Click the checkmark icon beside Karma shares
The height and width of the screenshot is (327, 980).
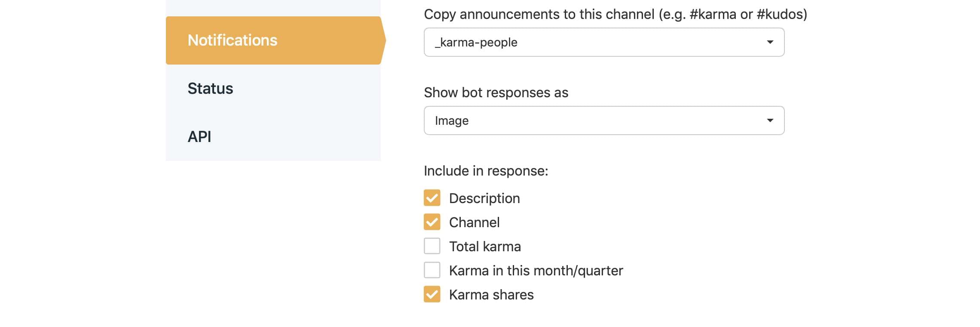[x=432, y=294]
